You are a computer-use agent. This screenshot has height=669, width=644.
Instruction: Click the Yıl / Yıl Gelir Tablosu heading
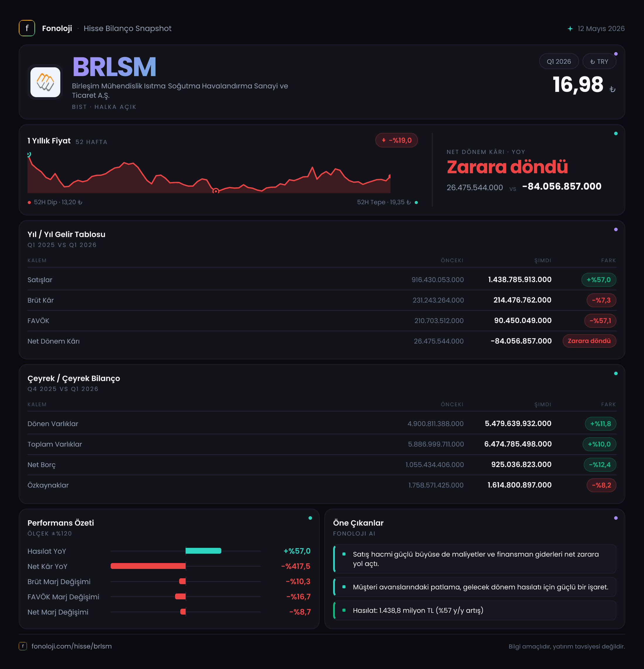pos(66,234)
